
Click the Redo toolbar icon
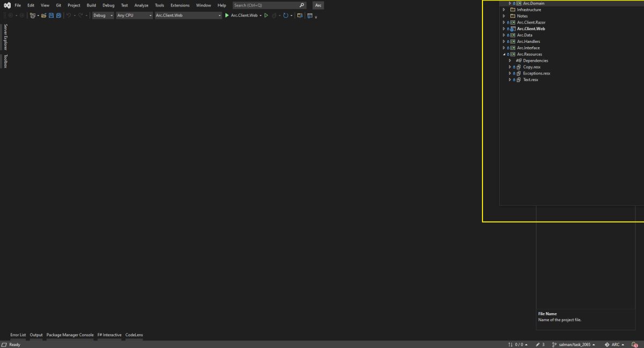(x=81, y=16)
